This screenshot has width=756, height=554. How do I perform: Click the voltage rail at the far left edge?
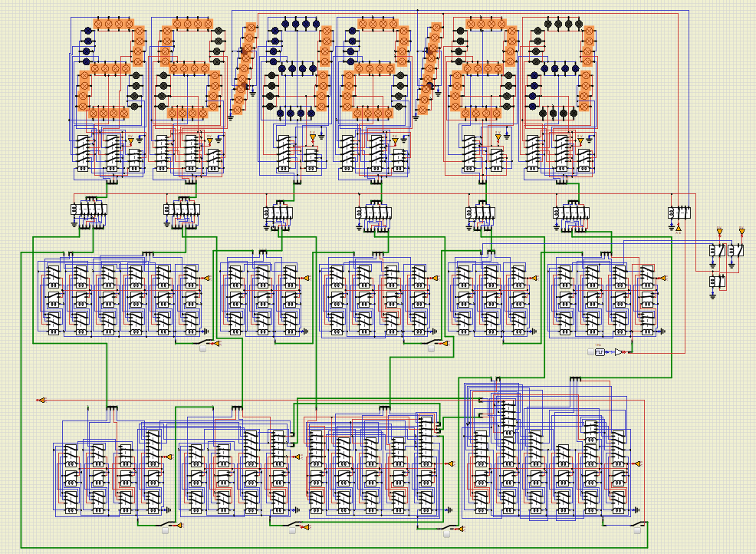pyautogui.click(x=41, y=401)
